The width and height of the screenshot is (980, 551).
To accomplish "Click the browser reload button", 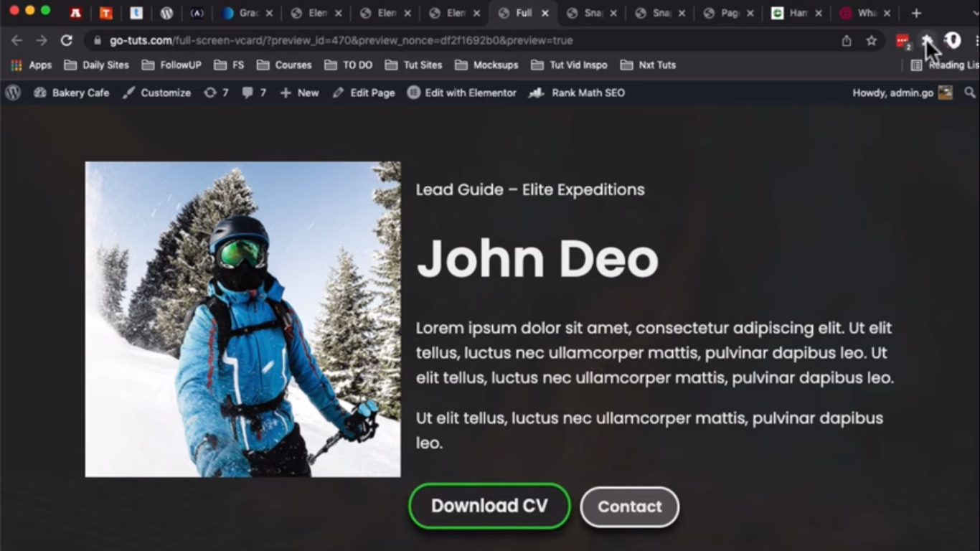I will [66, 41].
